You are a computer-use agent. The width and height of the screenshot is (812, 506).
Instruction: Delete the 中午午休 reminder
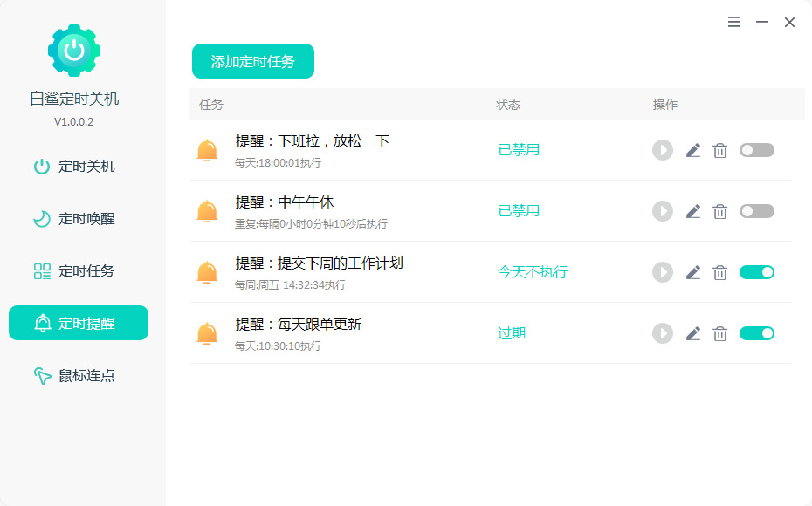[720, 211]
